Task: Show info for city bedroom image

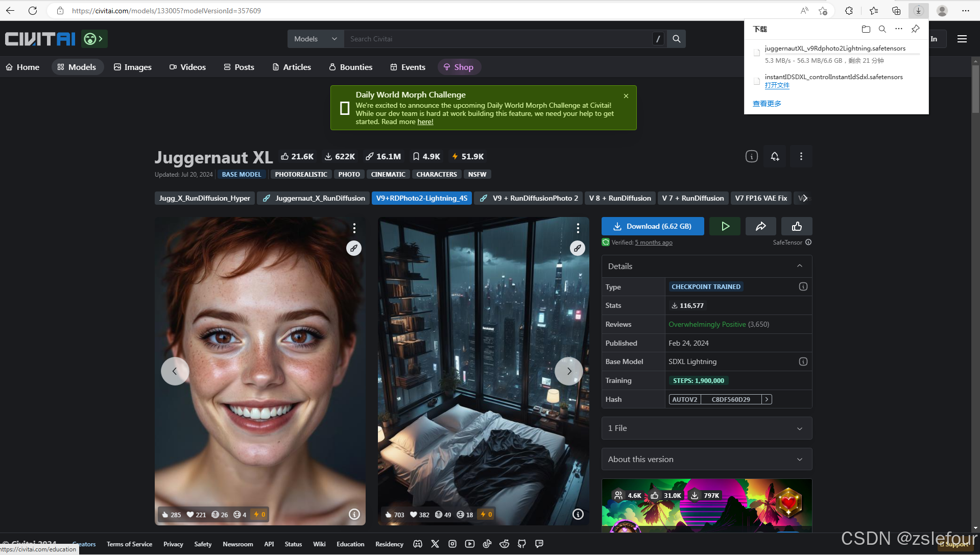Action: 578,514
